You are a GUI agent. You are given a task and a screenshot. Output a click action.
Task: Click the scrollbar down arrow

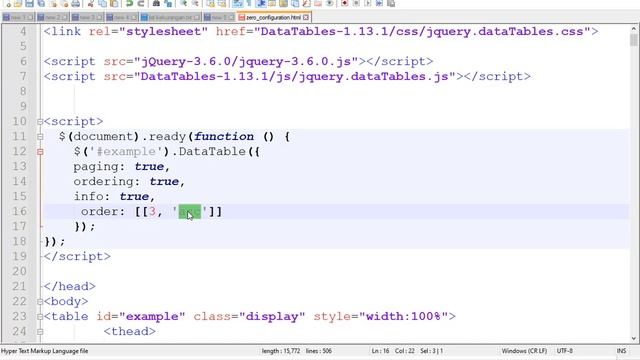point(634,338)
